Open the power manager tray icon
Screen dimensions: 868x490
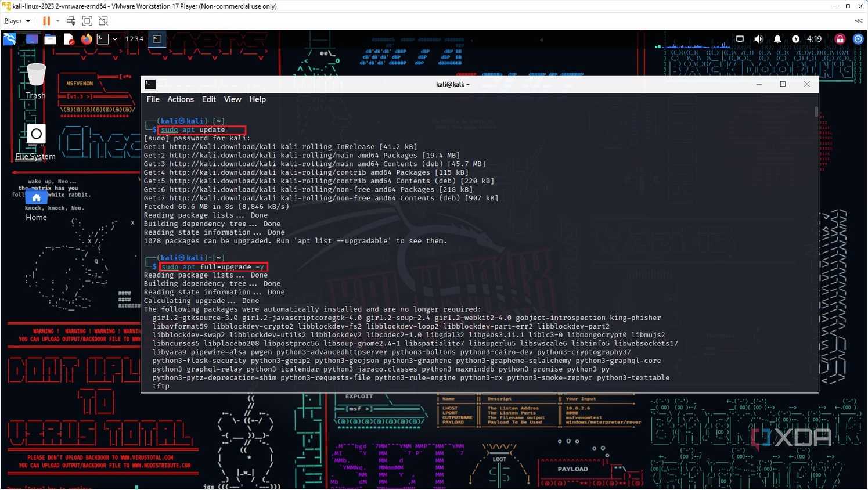[796, 39]
